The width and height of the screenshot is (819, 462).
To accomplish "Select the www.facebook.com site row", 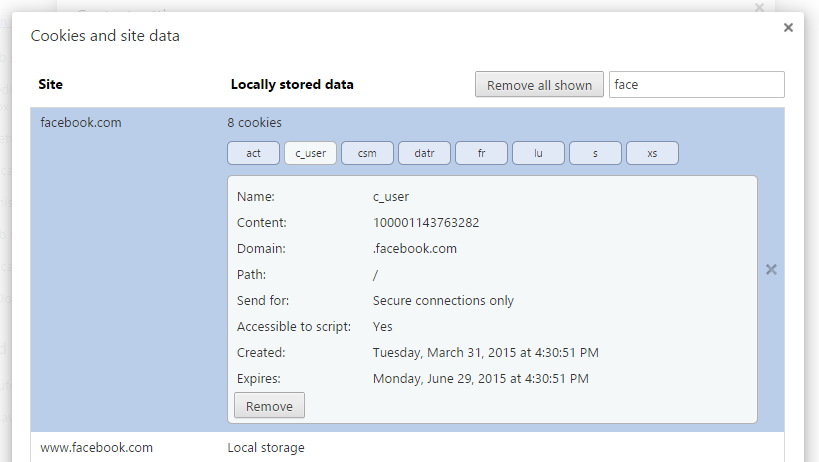I will click(407, 447).
